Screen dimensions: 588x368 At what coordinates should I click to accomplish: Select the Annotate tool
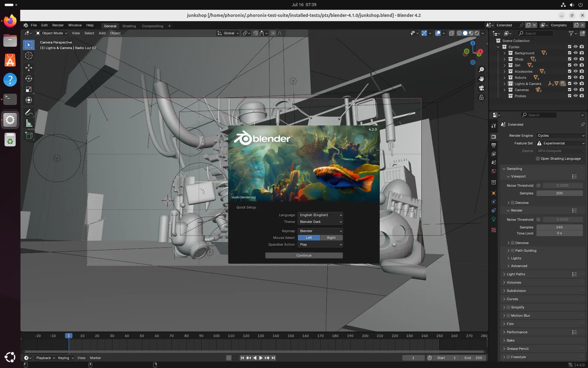click(29, 112)
